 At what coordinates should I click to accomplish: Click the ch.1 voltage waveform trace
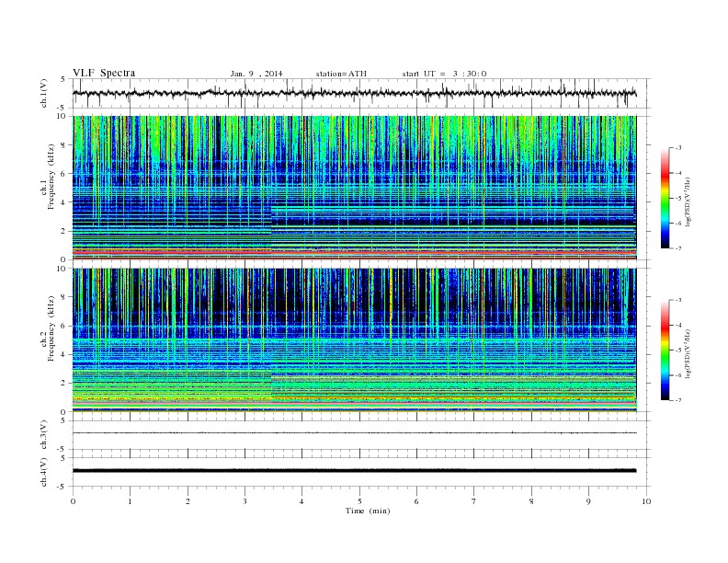coord(355,93)
